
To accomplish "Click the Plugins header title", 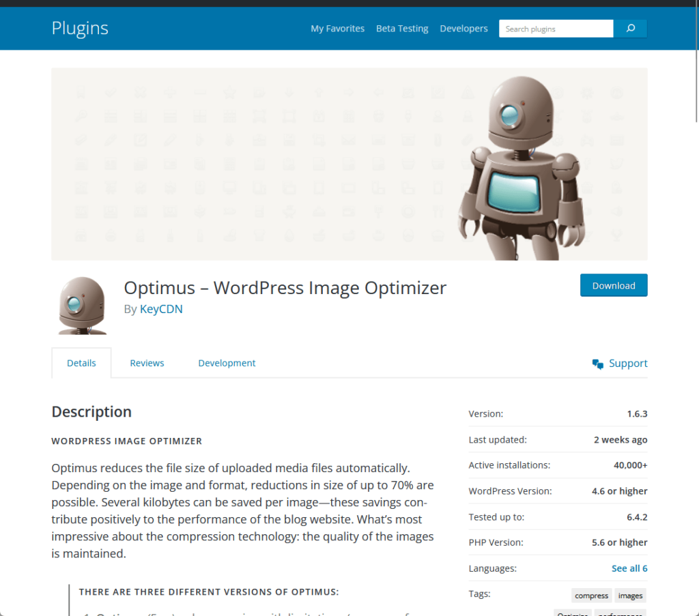I will tap(80, 28).
